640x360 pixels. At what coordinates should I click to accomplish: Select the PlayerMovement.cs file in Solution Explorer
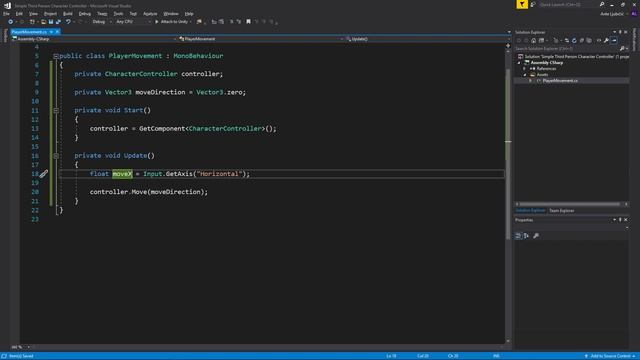point(560,81)
